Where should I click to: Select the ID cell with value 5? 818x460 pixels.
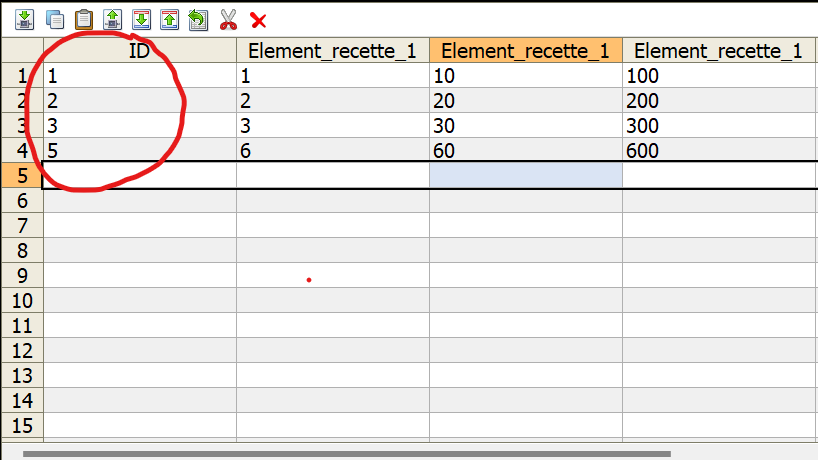pos(140,150)
